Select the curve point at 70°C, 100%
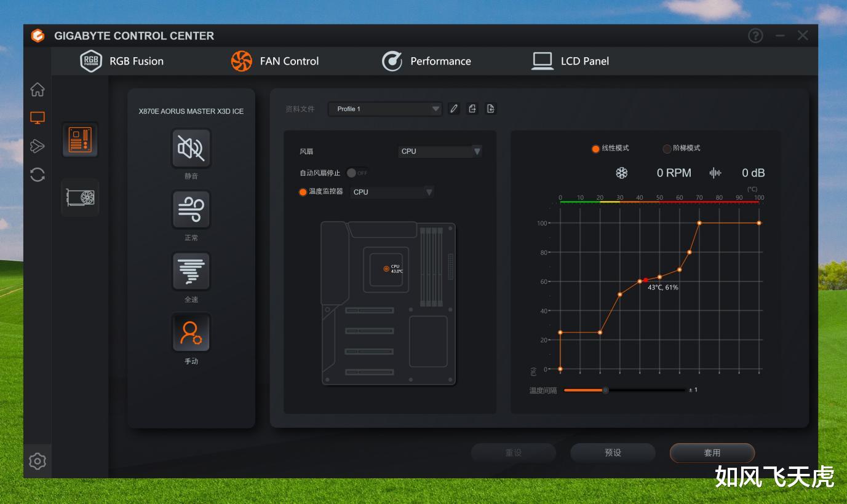Image resolution: width=847 pixels, height=504 pixels. [x=699, y=223]
